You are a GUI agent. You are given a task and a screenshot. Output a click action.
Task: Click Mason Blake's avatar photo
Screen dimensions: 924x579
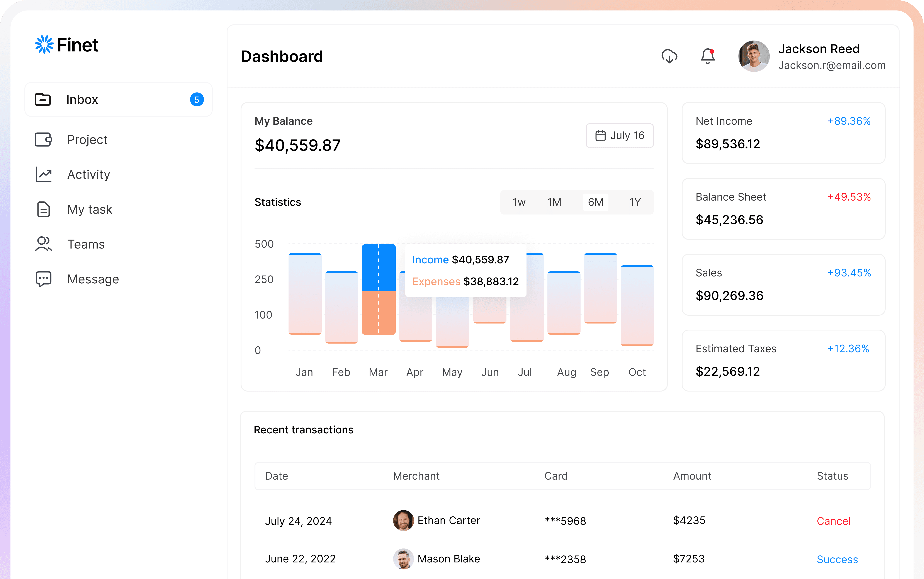(403, 559)
